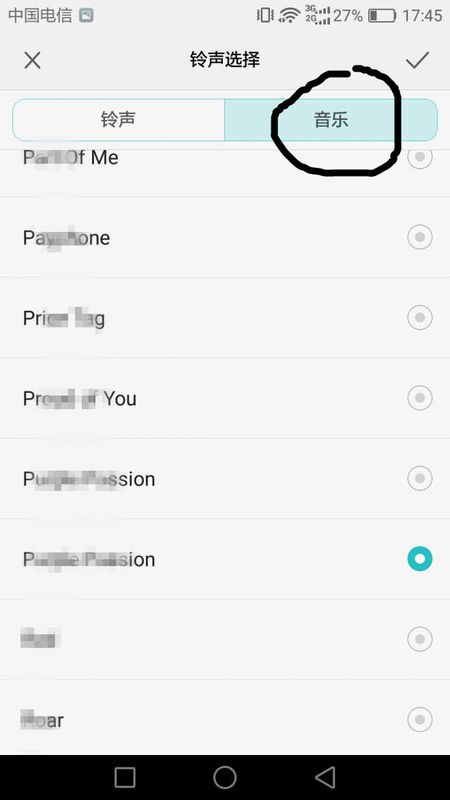Tap the 铃声选择 page title
The image size is (450, 800).
pyautogui.click(x=224, y=60)
